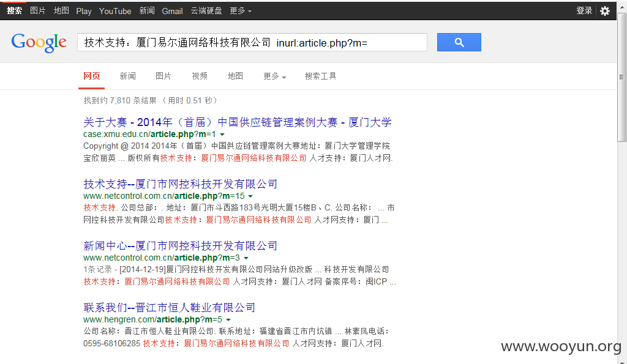
Task: Expand arrow next to netcontrol article.php?m=15 URL
Action: (250, 196)
